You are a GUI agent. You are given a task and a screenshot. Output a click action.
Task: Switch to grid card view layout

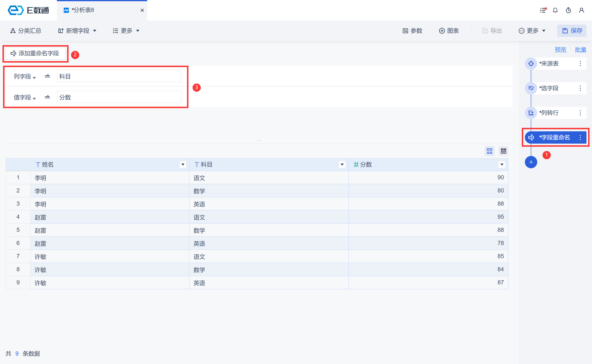click(503, 151)
